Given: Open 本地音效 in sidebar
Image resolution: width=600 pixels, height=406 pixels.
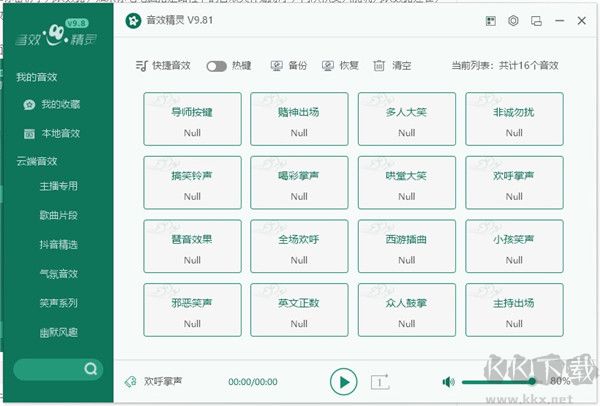Looking at the screenshot, I should (x=60, y=134).
